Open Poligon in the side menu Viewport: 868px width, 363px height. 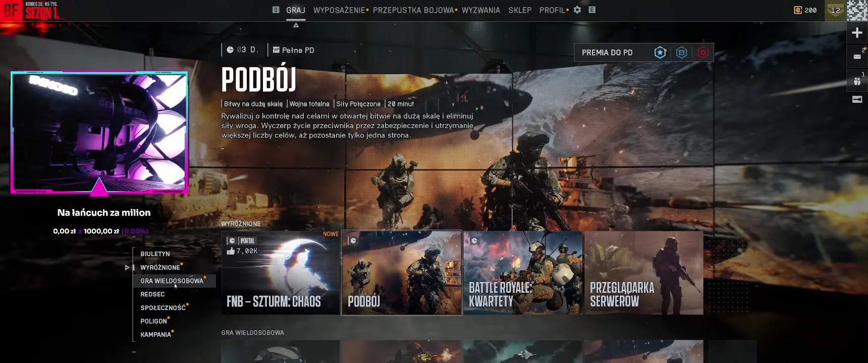153,321
